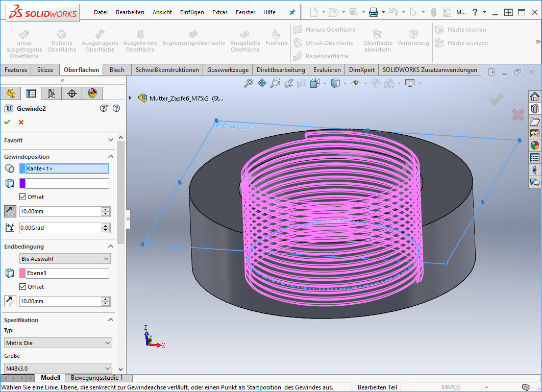
Task: Click the purple swatch for the start face field
Action: click(22, 183)
